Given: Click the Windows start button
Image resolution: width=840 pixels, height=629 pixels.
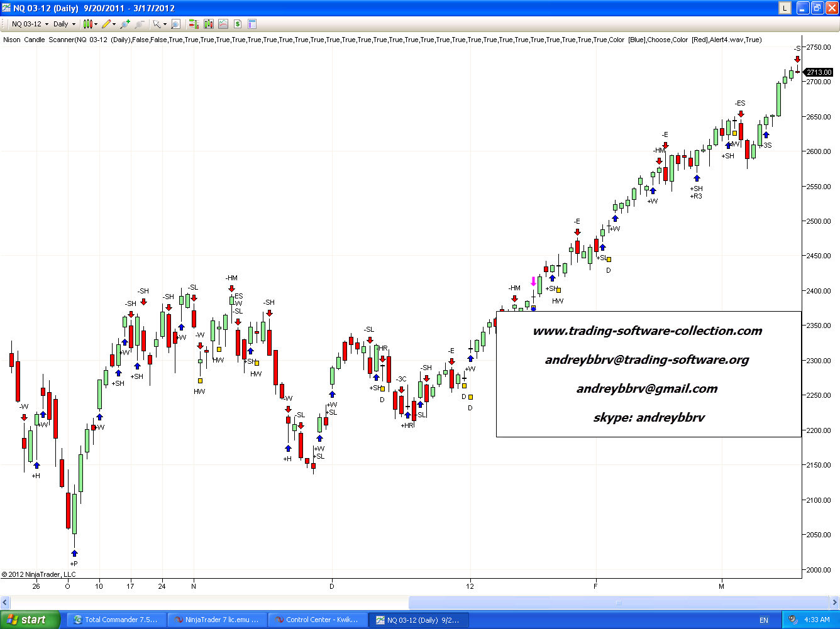Looking at the screenshot, I should 30,620.
